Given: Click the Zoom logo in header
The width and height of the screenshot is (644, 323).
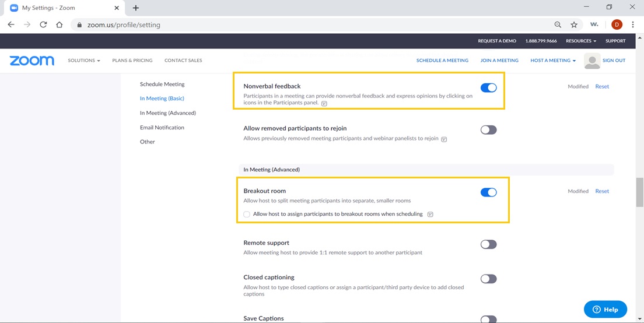Looking at the screenshot, I should click(32, 61).
